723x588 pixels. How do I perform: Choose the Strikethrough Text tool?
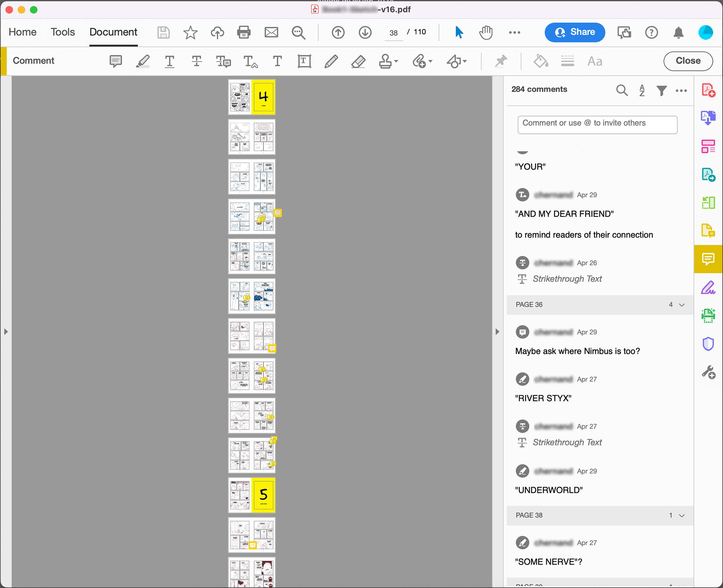196,61
